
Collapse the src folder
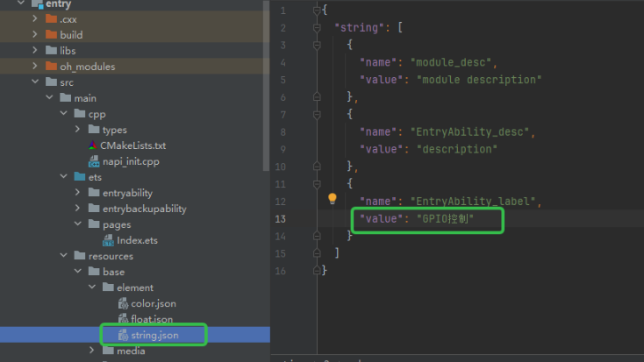pos(34,82)
